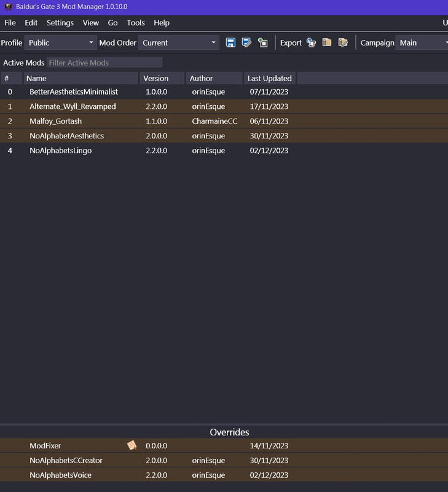Click the app icon in the title bar
Image resolution: width=448 pixels, height=492 pixels.
point(8,7)
